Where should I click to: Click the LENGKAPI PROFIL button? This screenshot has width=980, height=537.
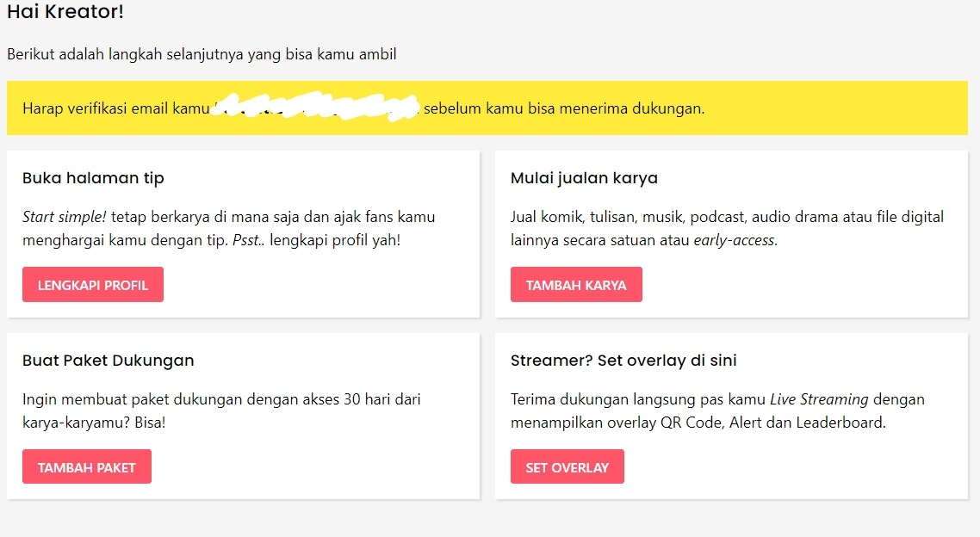click(x=93, y=285)
